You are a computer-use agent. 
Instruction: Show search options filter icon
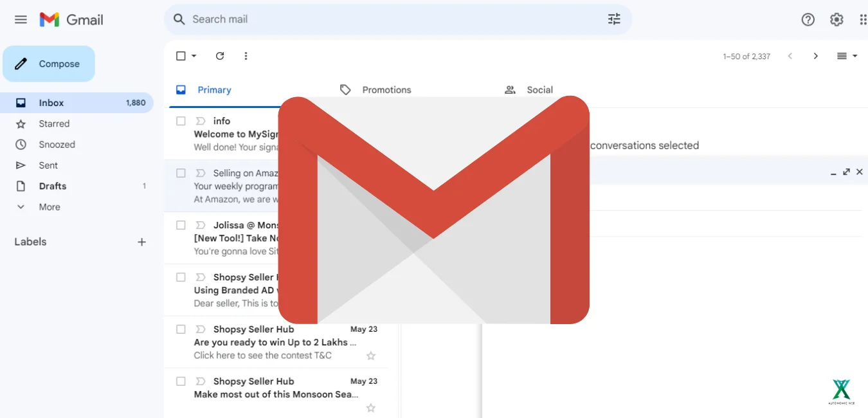(x=614, y=19)
